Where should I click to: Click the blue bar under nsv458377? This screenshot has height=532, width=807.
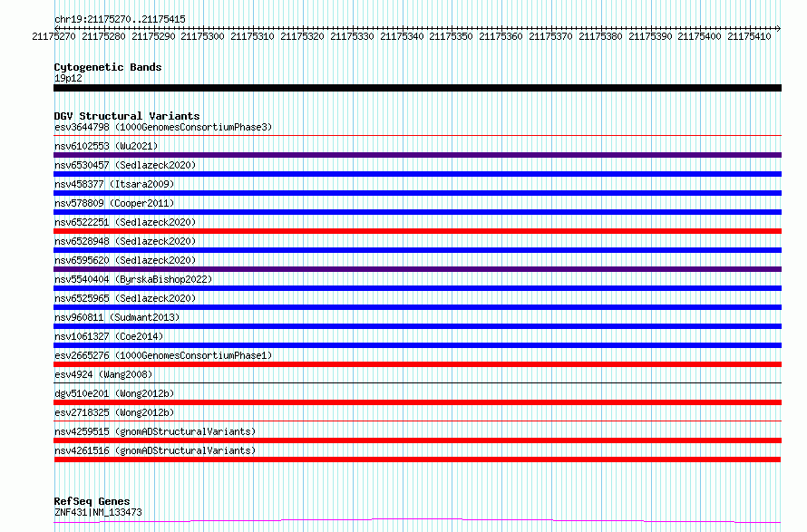coord(417,193)
